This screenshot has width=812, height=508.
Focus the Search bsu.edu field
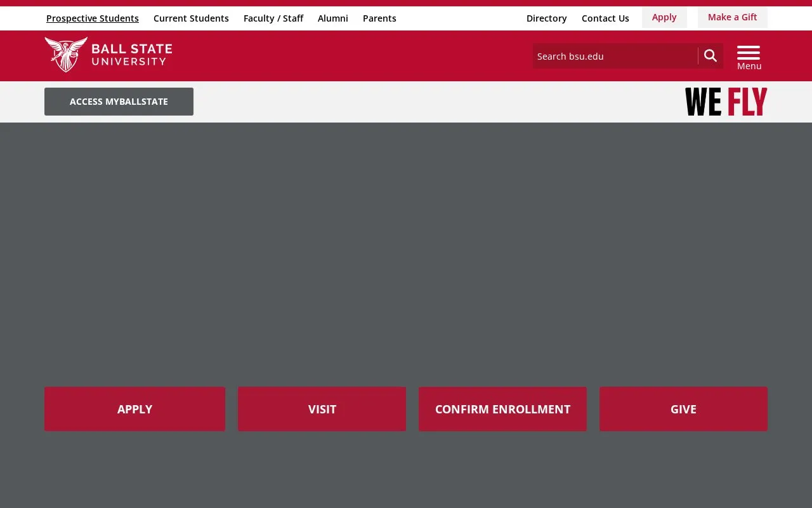click(x=615, y=56)
